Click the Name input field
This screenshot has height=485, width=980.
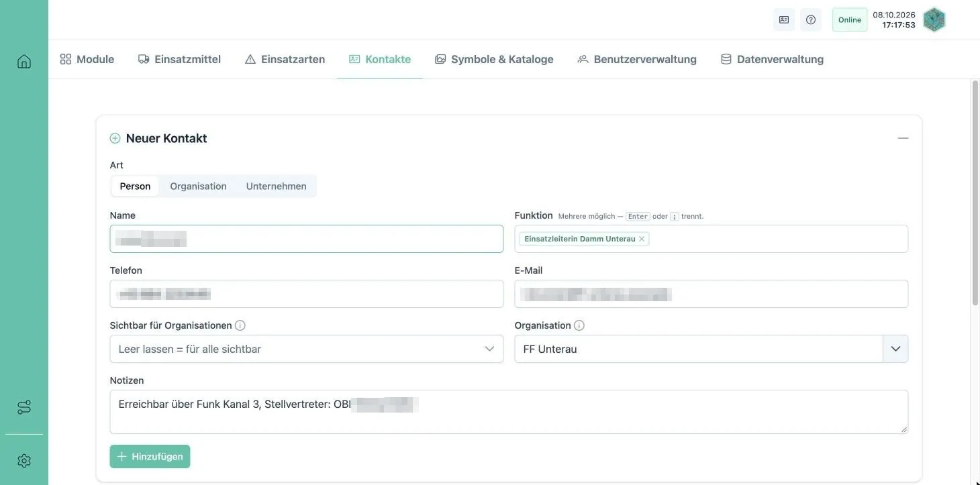click(307, 239)
